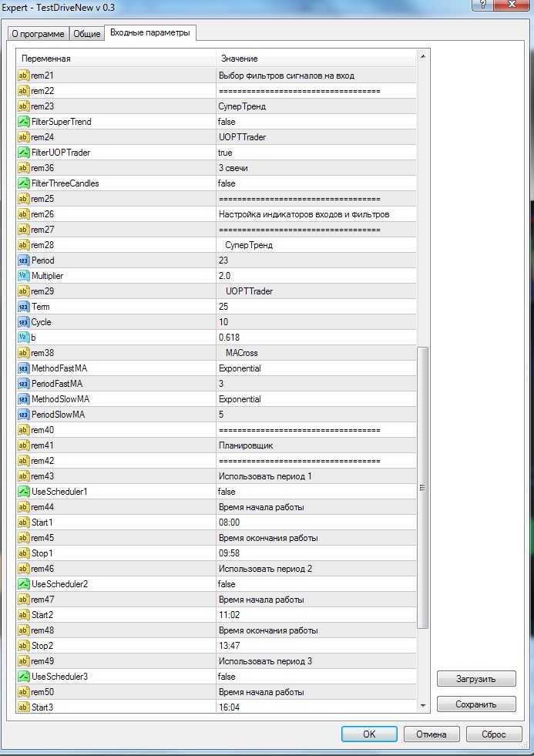Click the integer icon beside Cycle
Screen dimensions: 534x756
(24, 323)
